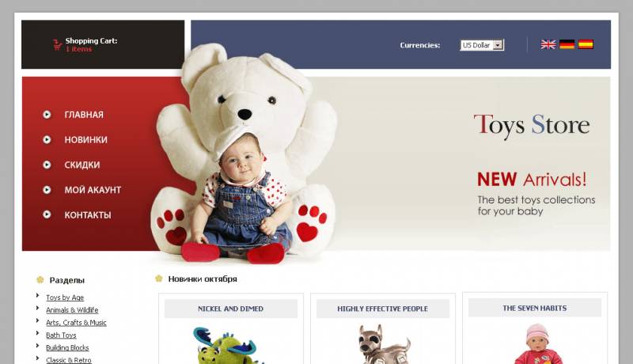Click the arrow bullet next to СКИДКИ
This screenshot has height=364, width=633.
(x=47, y=165)
